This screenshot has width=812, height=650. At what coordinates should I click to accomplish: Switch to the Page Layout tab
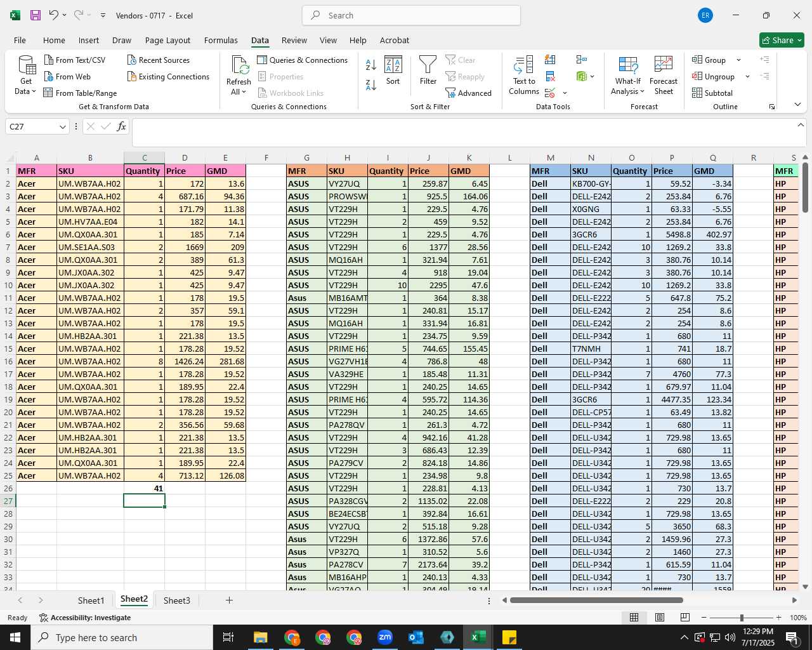(x=167, y=40)
